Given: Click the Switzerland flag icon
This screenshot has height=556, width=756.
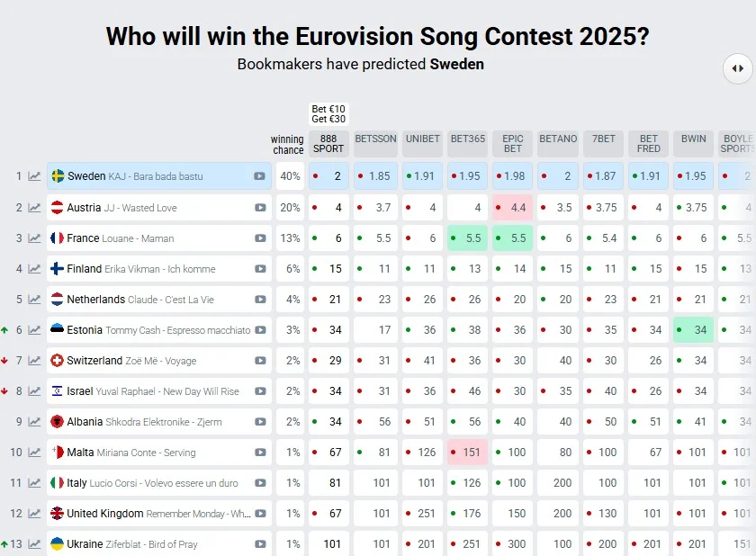Looking at the screenshot, I should [x=58, y=361].
